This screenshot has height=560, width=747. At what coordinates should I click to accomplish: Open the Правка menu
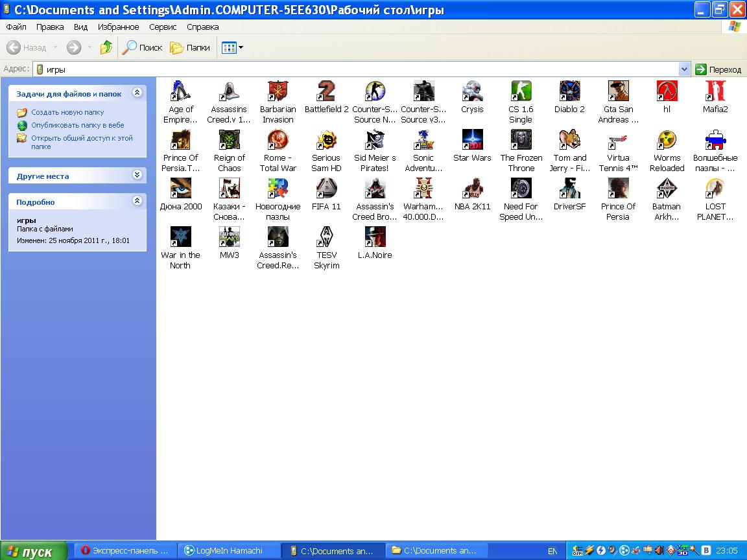(x=50, y=27)
